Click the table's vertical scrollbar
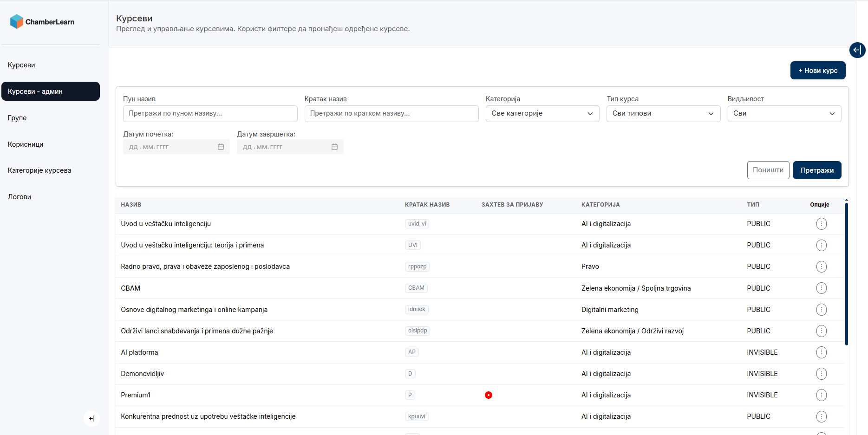The width and height of the screenshot is (868, 435). pos(847,274)
